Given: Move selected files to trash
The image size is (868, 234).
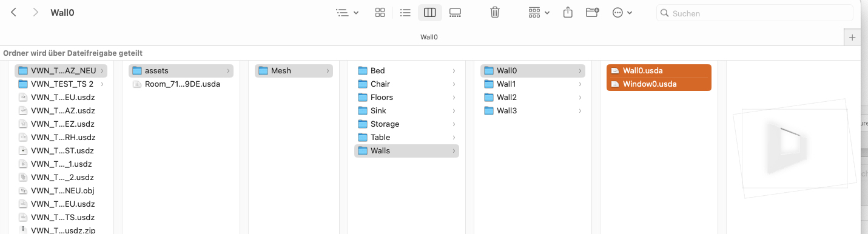Looking at the screenshot, I should click(x=495, y=12).
